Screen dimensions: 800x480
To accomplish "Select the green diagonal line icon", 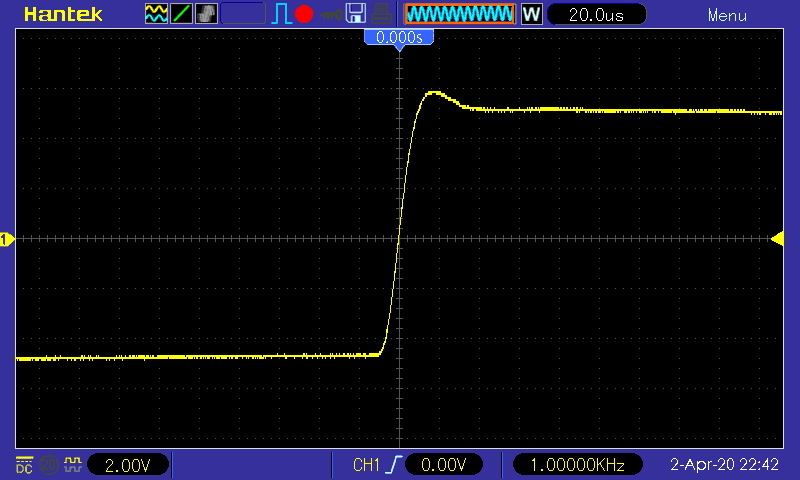I will click(181, 14).
